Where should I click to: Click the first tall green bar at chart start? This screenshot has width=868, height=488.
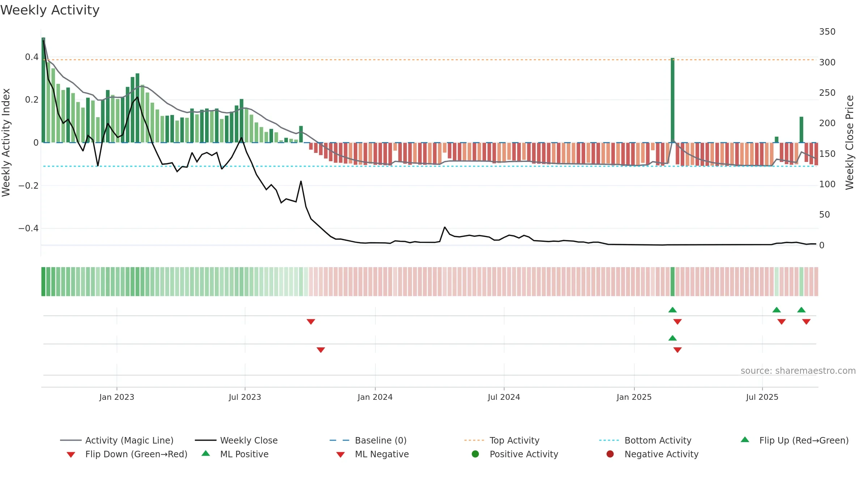point(43,90)
